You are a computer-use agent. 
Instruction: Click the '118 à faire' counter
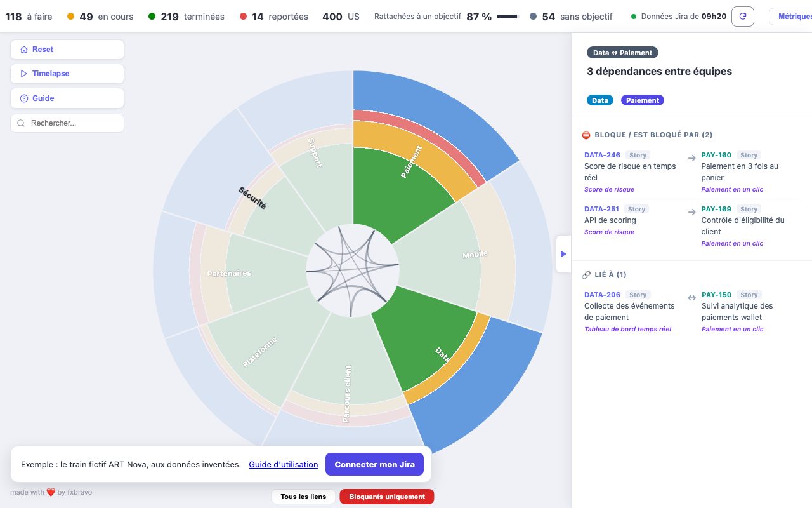point(29,17)
